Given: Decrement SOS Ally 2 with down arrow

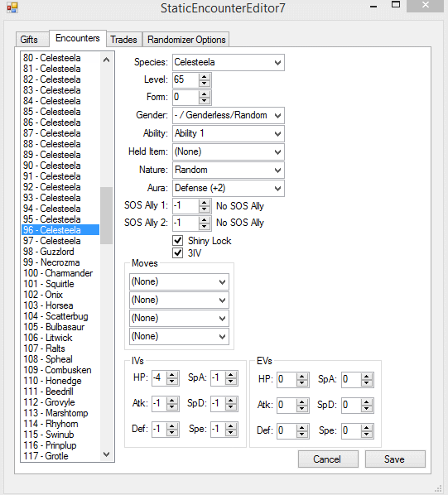Looking at the screenshot, I should tap(205, 227).
